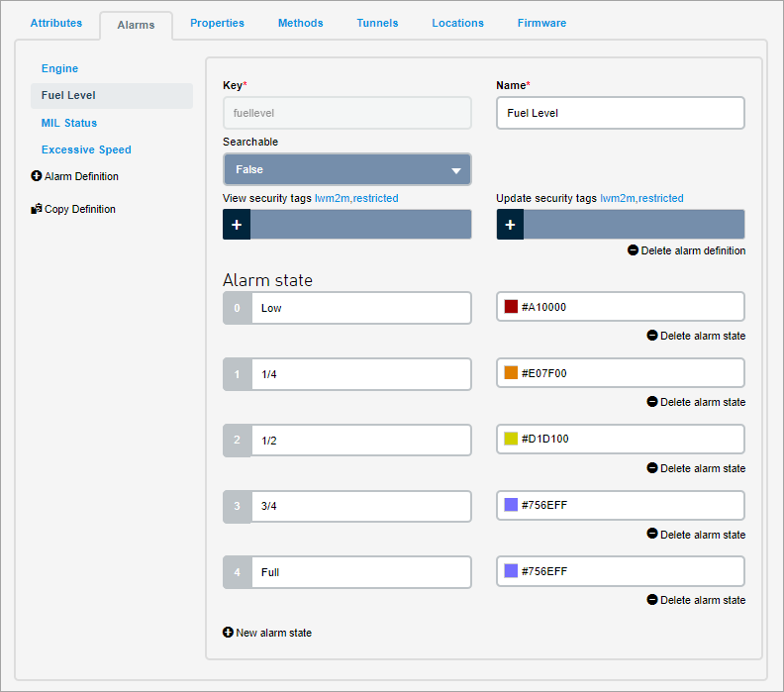Click lwm2m,restricted link next to Update security tags
784x692 pixels.
point(641,198)
